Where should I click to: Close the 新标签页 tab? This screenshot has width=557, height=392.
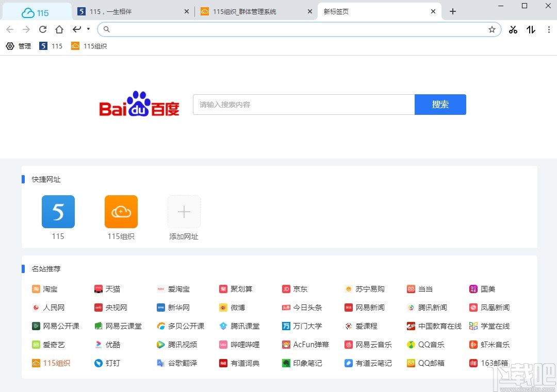(433, 12)
